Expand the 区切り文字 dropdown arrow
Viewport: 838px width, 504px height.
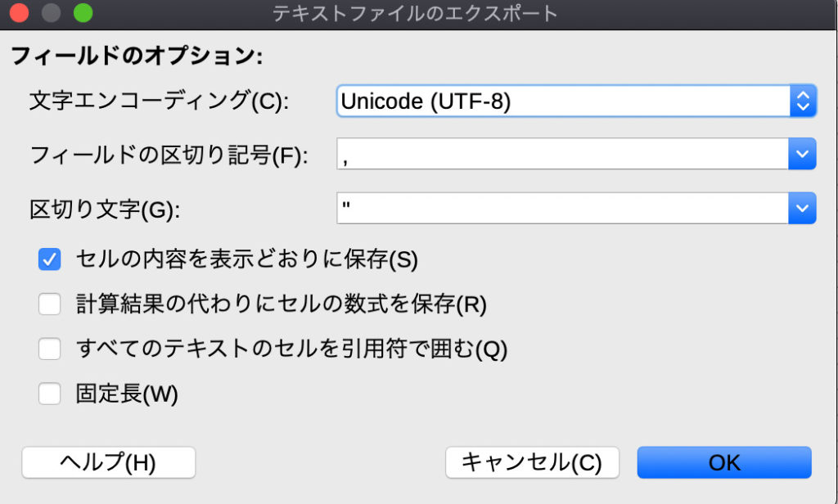(802, 208)
